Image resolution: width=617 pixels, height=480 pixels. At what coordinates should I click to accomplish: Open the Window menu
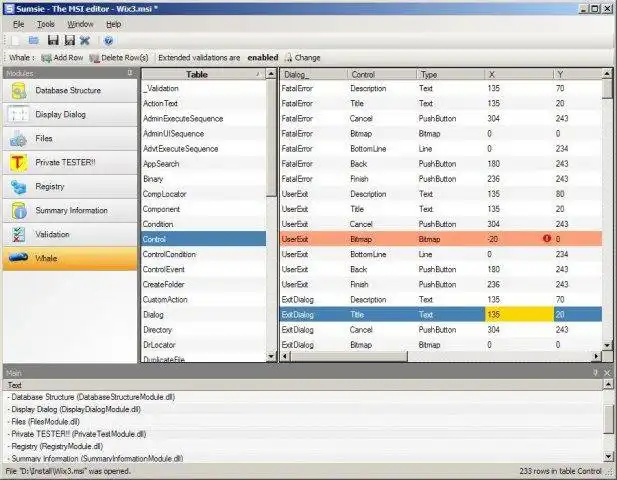click(80, 24)
